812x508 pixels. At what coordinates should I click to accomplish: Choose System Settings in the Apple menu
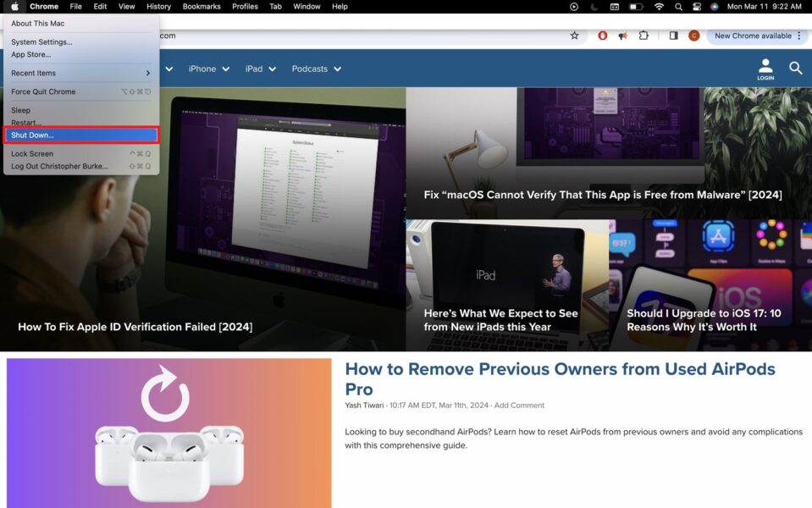tap(41, 41)
